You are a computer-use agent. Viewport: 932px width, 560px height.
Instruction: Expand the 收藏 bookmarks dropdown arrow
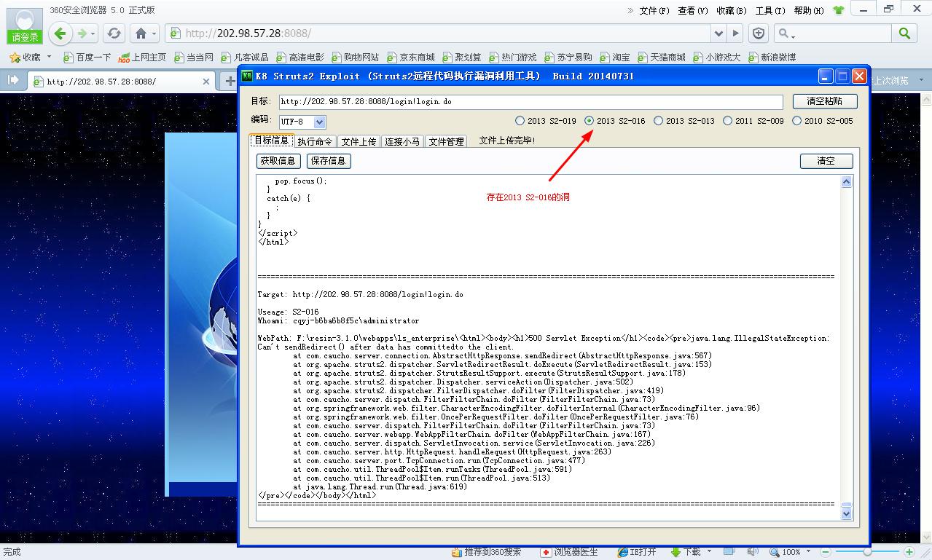(x=49, y=56)
